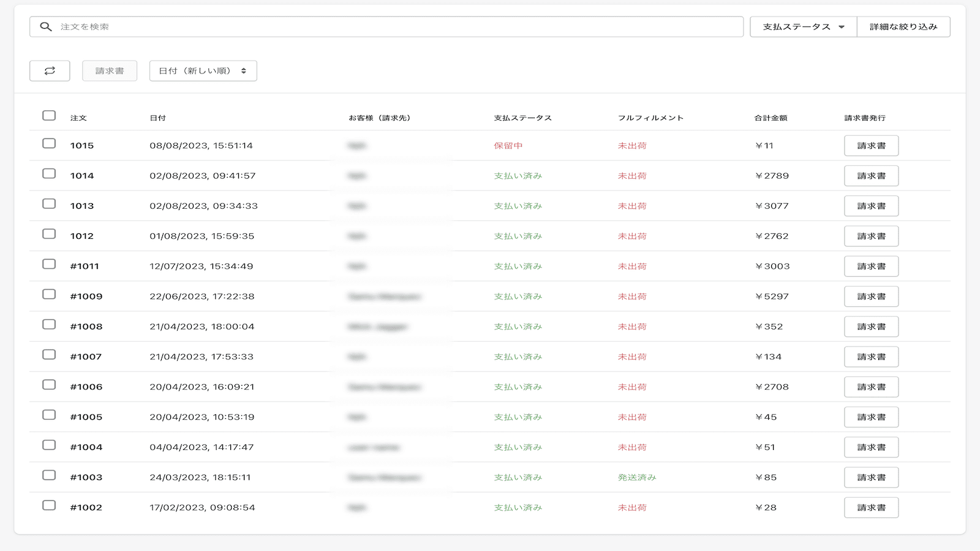Click the search magnifier icon
980x551 pixels.
click(45, 26)
